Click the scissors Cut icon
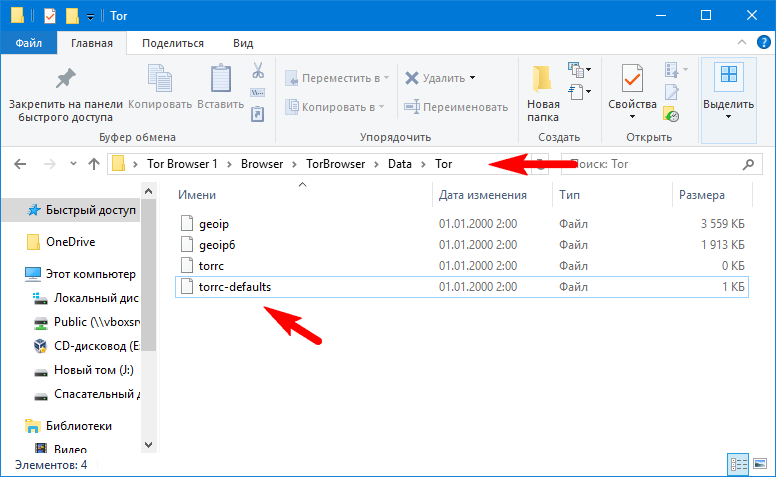776x477 pixels. [x=258, y=70]
